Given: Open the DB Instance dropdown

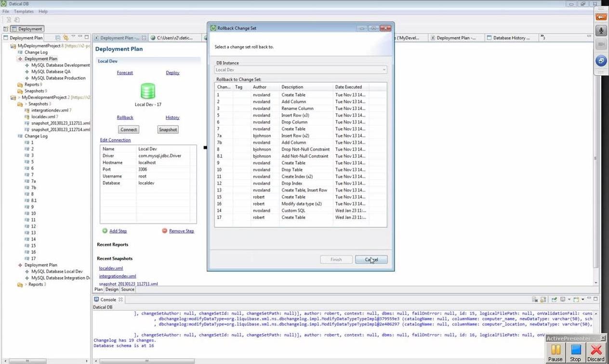Looking at the screenshot, I should click(x=301, y=70).
